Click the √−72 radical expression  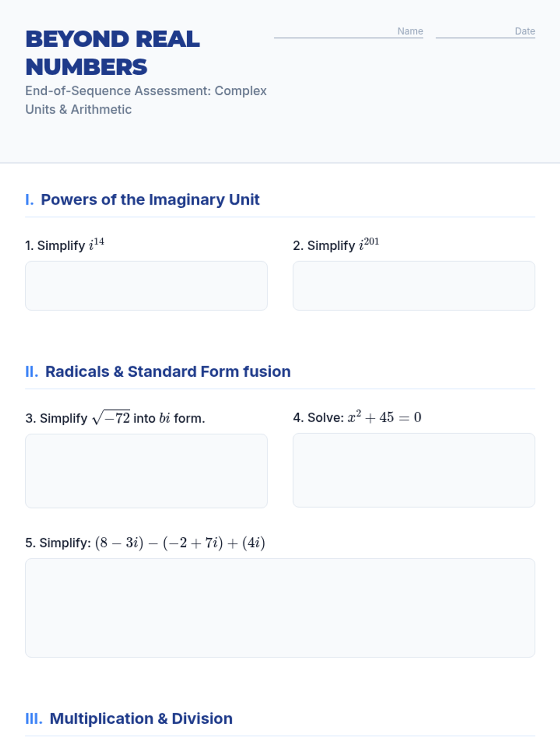coord(112,418)
